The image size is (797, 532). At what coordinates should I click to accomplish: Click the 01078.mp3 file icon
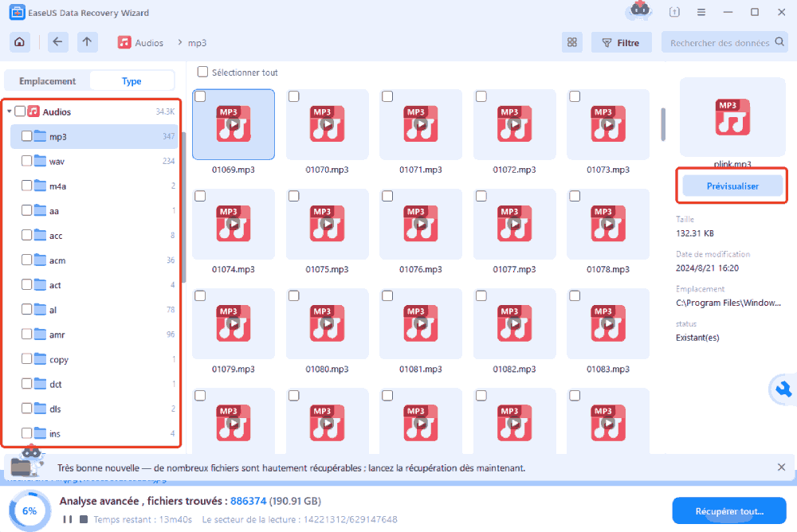tap(608, 224)
